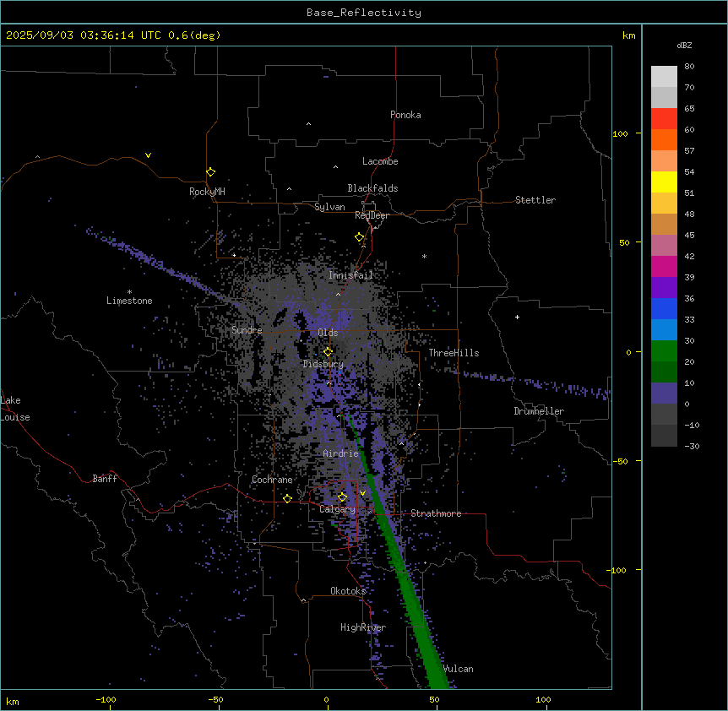Click the Vulcan label
The width and height of the screenshot is (728, 711).
click(459, 669)
